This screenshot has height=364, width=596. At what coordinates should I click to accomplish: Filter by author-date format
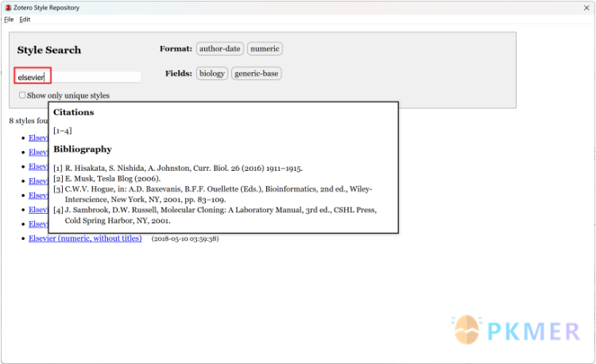click(x=219, y=48)
